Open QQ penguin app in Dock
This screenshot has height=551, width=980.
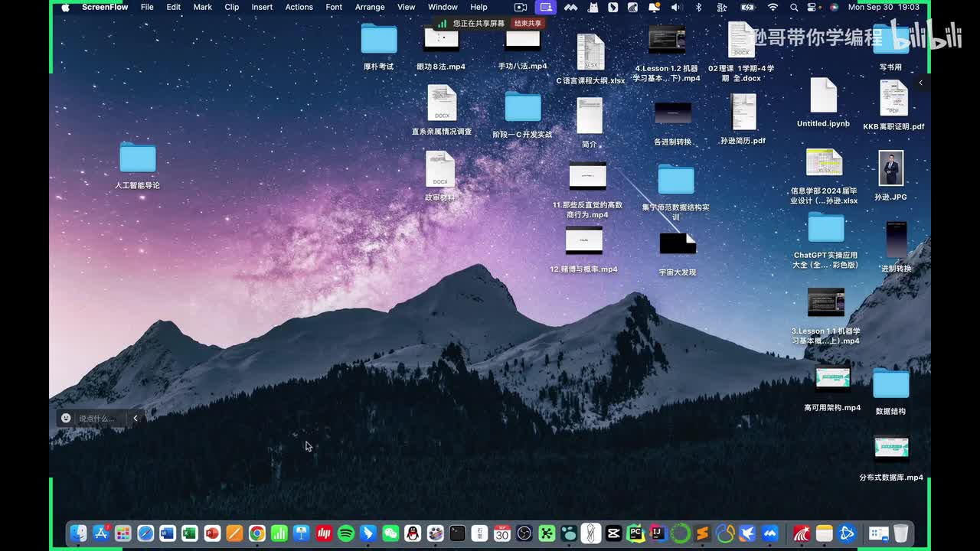(x=413, y=533)
